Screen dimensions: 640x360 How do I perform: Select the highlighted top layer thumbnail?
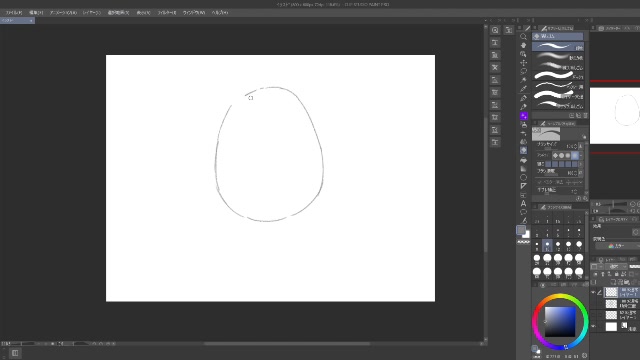611,292
